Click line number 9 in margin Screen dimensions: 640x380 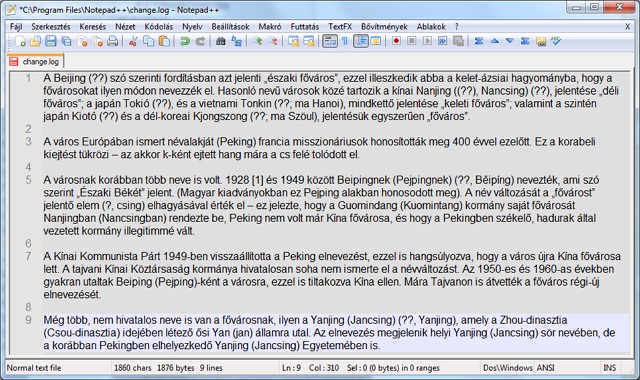tap(28, 320)
